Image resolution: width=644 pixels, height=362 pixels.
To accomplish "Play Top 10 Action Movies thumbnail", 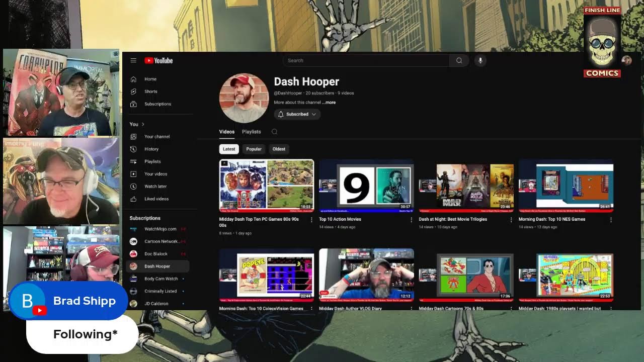I will tap(366, 186).
